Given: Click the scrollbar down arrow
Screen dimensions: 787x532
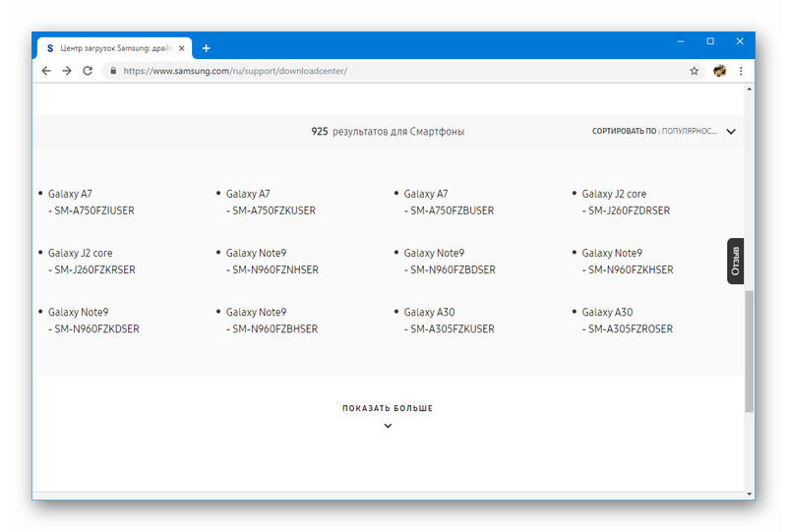Looking at the screenshot, I should [x=749, y=495].
